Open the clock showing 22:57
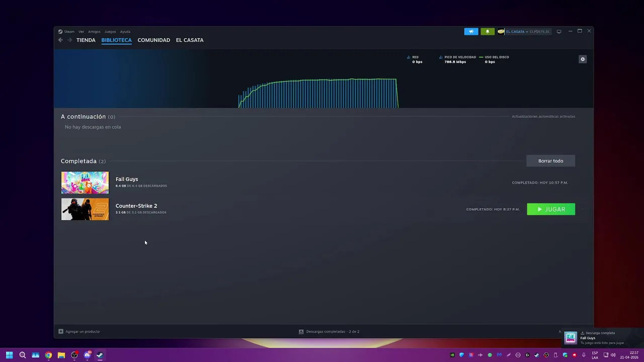 tap(629, 355)
